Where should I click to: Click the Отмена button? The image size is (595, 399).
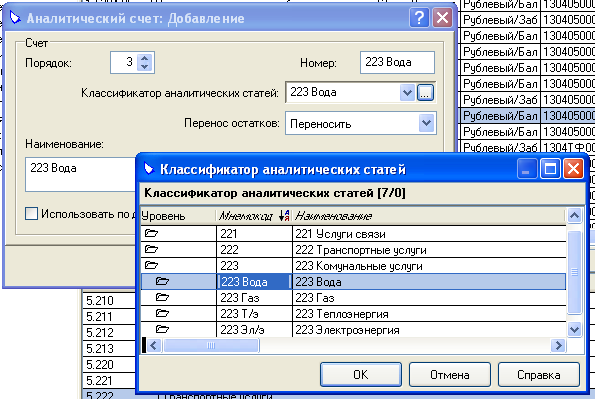450,374
